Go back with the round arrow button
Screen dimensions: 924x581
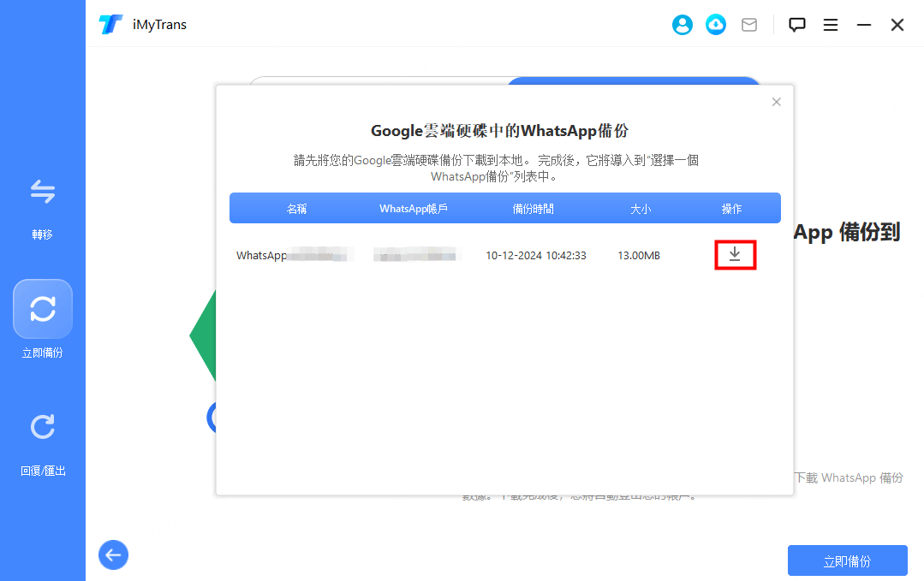point(113,554)
